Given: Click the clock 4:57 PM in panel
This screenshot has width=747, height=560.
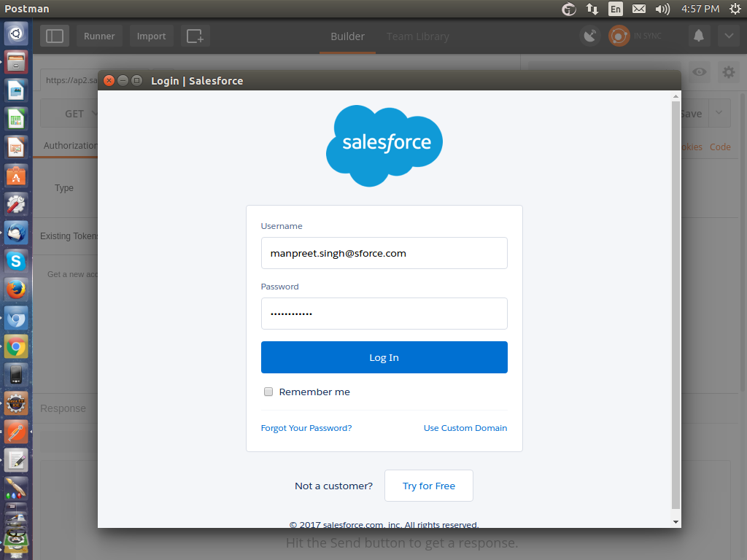Looking at the screenshot, I should pos(700,9).
